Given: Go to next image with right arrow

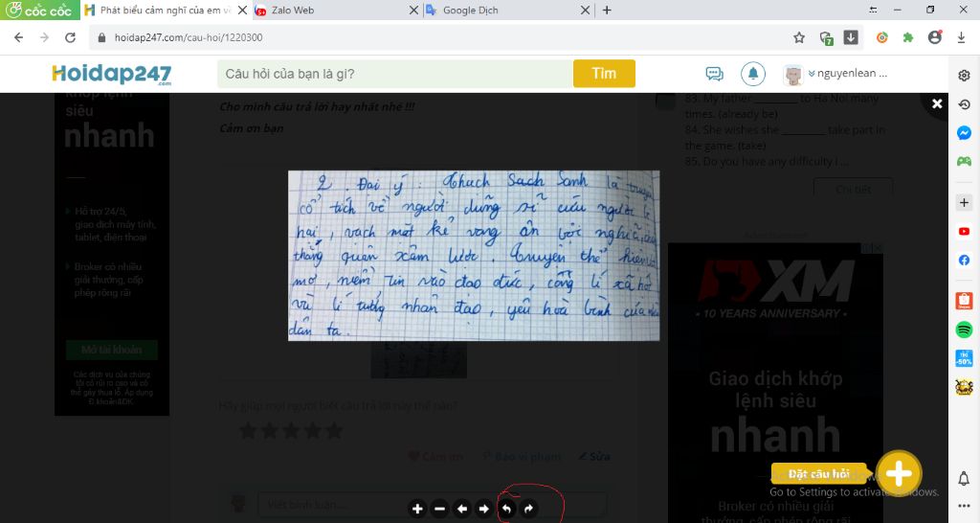Looking at the screenshot, I should click(483, 509).
